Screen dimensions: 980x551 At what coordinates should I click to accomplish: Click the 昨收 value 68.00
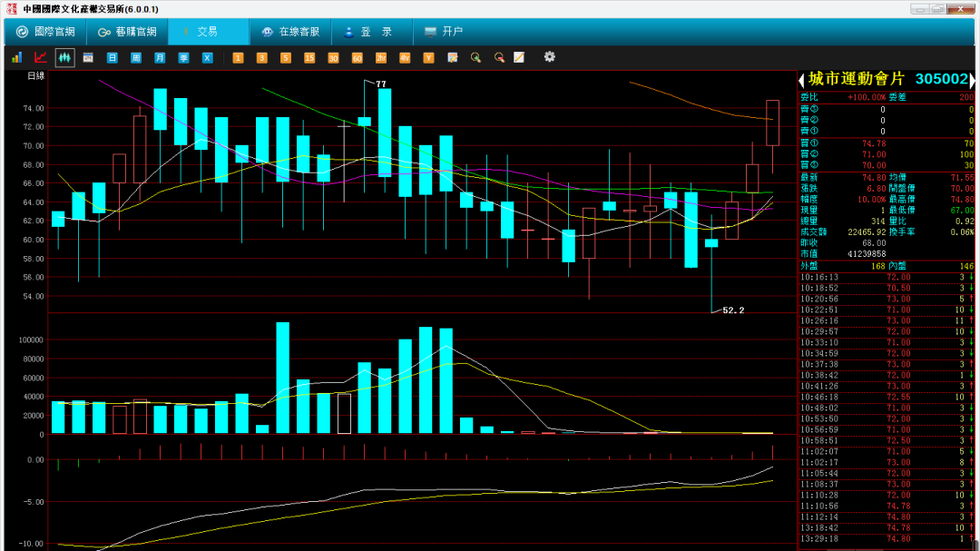pyautogui.click(x=874, y=242)
